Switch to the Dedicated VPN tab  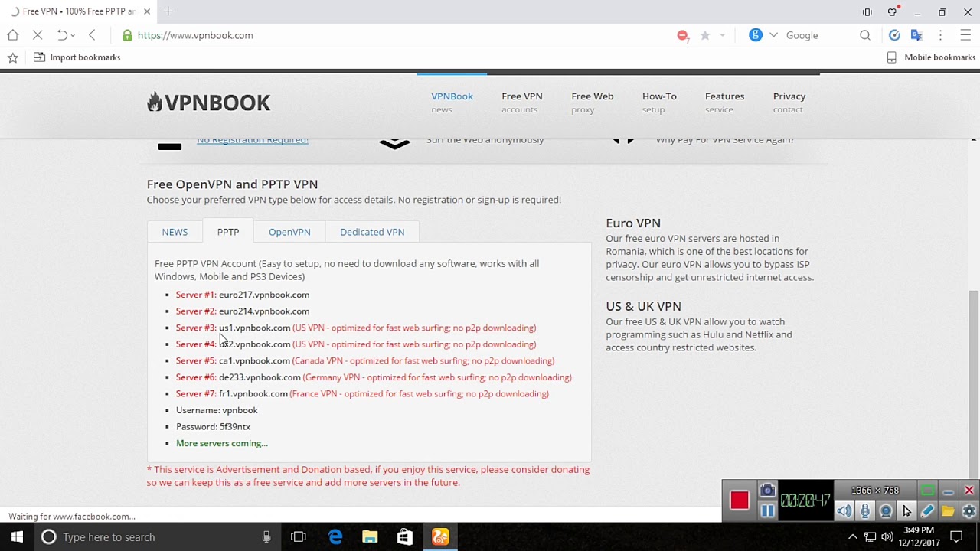pyautogui.click(x=372, y=232)
